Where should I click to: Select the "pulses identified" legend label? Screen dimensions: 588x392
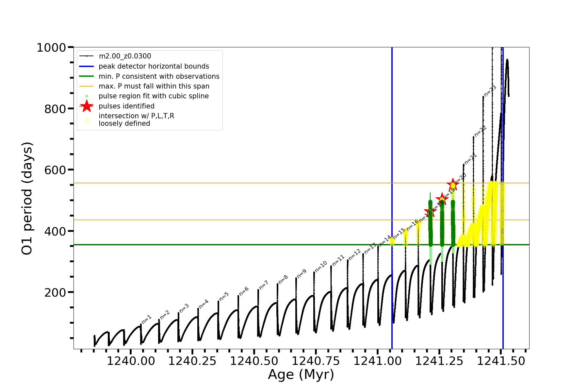point(126,106)
